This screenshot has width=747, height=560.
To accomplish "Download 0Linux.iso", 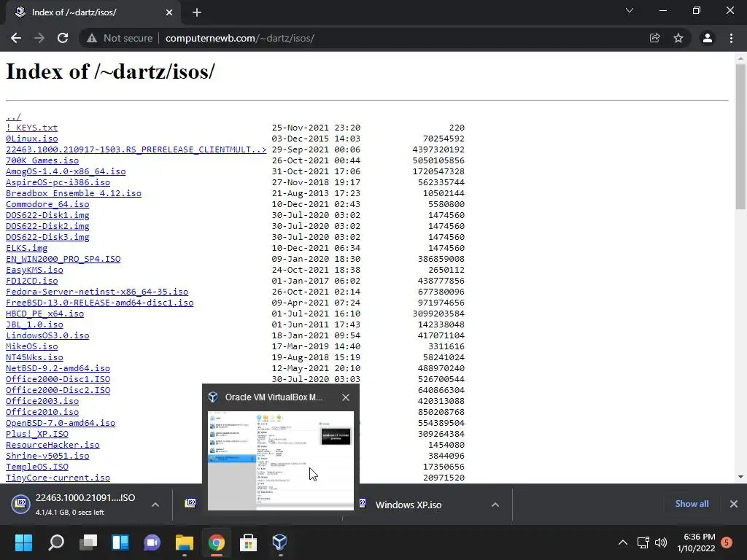I will tap(31, 139).
